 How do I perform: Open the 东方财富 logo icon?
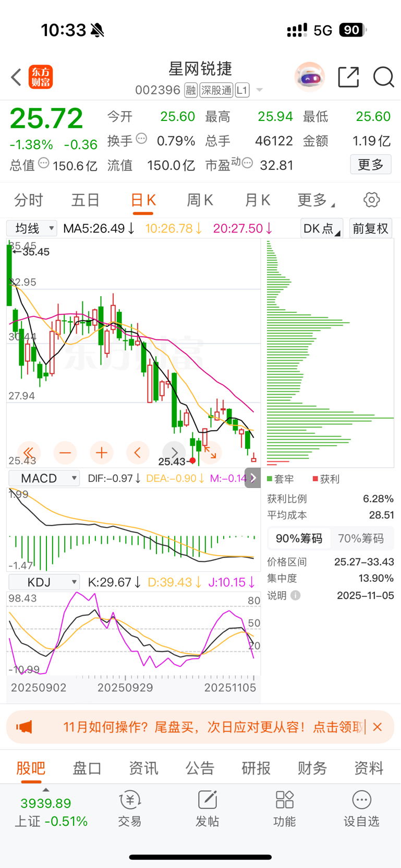coord(41,77)
